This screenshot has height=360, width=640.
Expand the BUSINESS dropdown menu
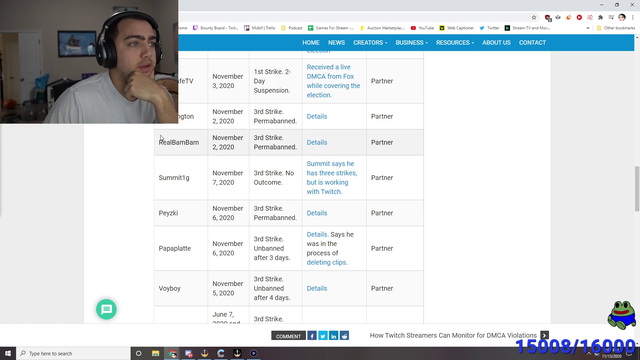[x=411, y=42]
